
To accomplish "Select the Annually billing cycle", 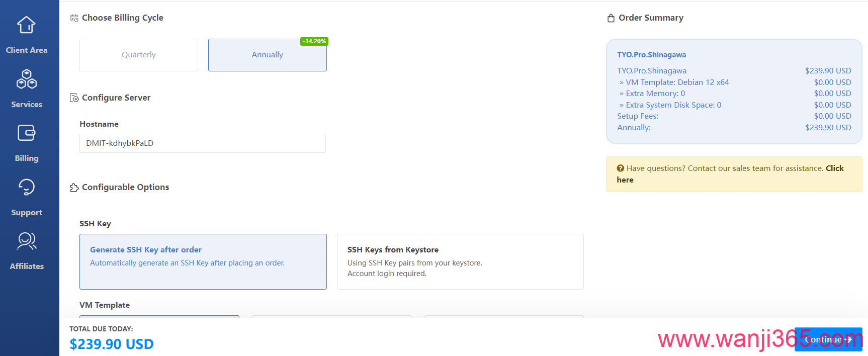I will (267, 55).
